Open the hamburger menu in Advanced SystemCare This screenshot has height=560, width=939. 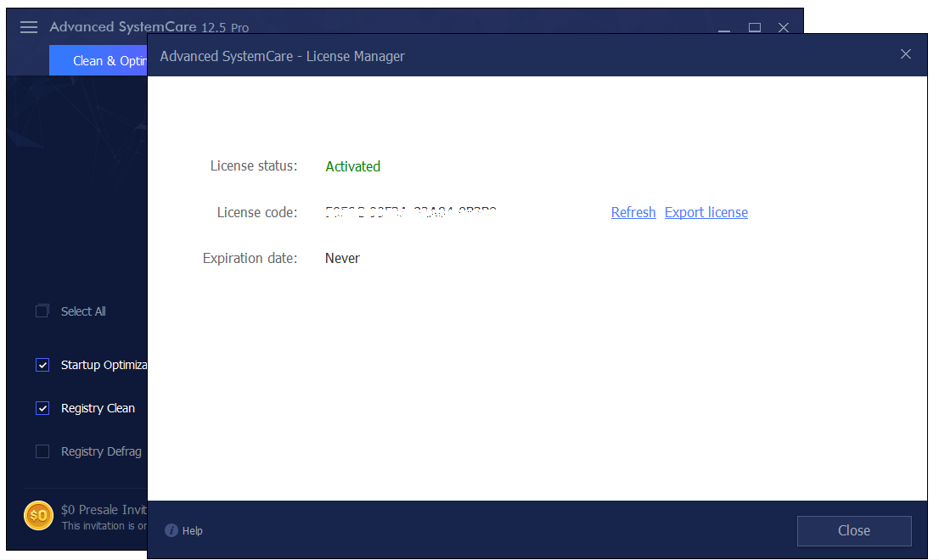coord(29,27)
